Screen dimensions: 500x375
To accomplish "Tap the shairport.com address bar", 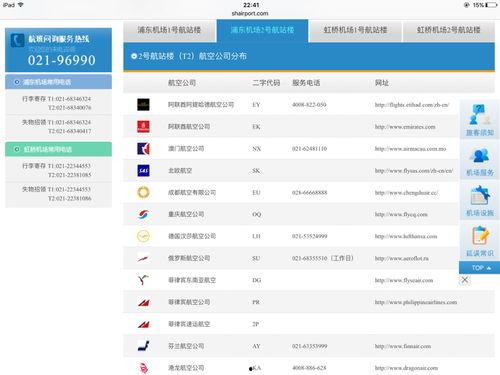I will 250,13.
